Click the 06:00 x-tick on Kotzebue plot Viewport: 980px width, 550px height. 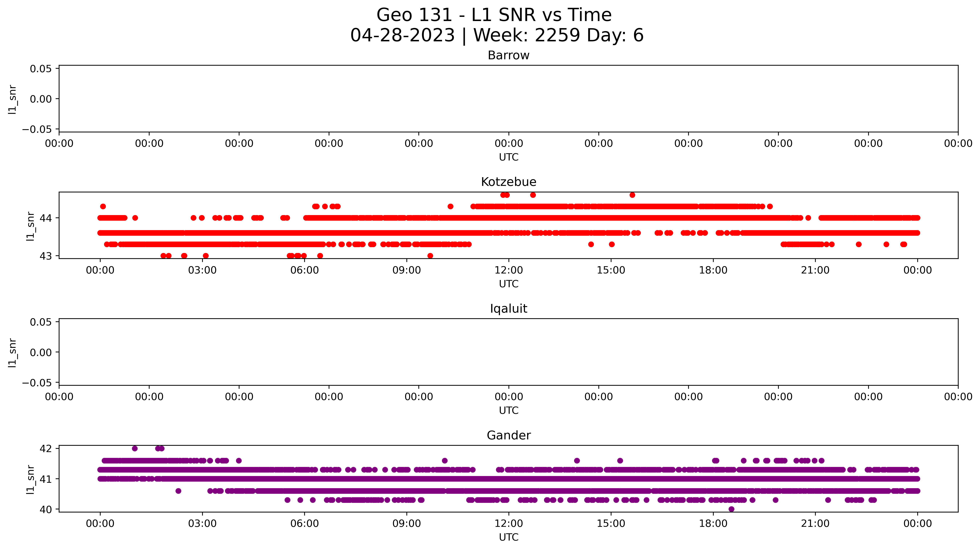point(304,270)
